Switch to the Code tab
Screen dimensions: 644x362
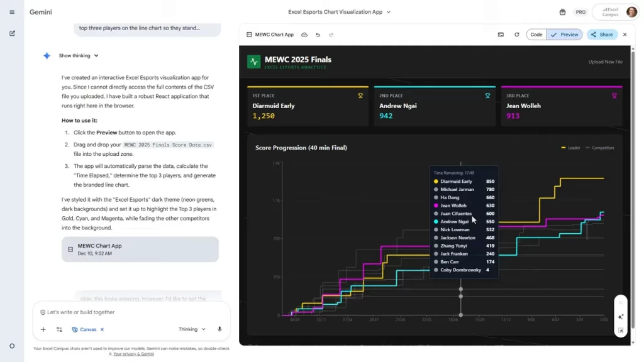(x=536, y=35)
